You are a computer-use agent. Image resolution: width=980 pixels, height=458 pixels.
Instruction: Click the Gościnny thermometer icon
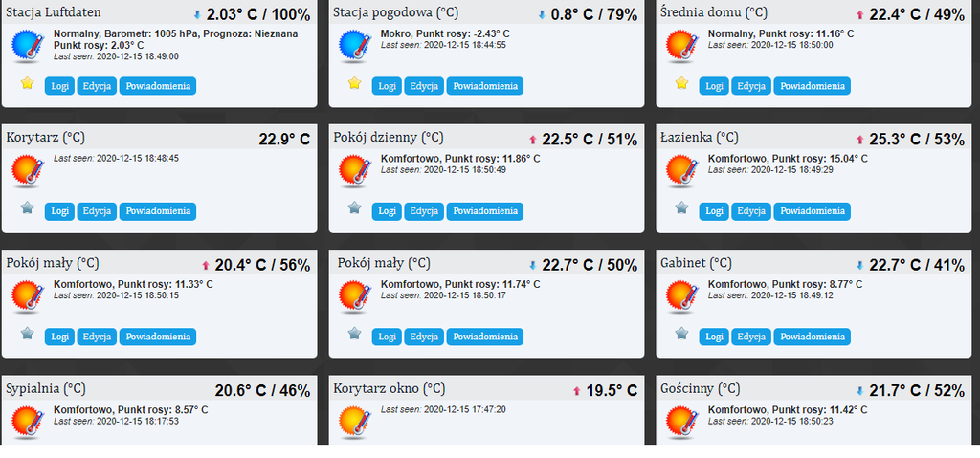point(682,422)
